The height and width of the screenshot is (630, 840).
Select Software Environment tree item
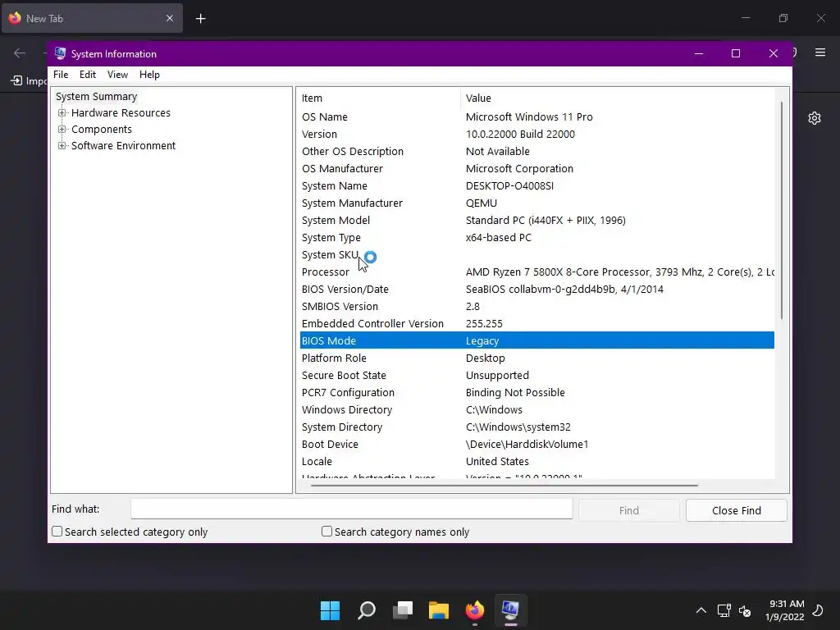tap(123, 146)
